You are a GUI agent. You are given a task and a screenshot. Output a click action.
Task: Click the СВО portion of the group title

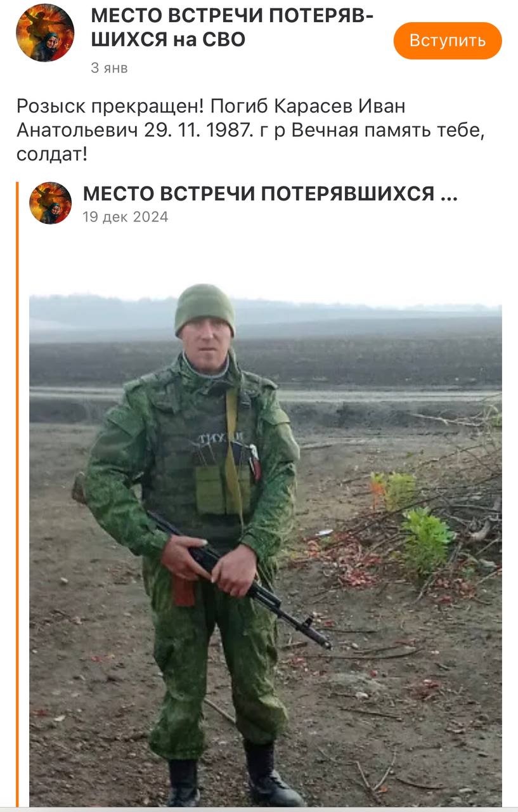pos(223,39)
